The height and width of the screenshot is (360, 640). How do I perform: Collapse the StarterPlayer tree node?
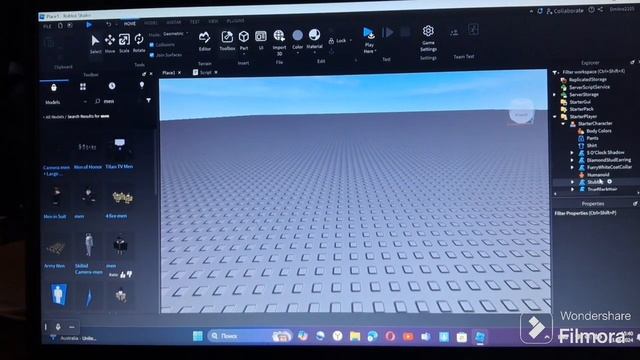(555, 117)
